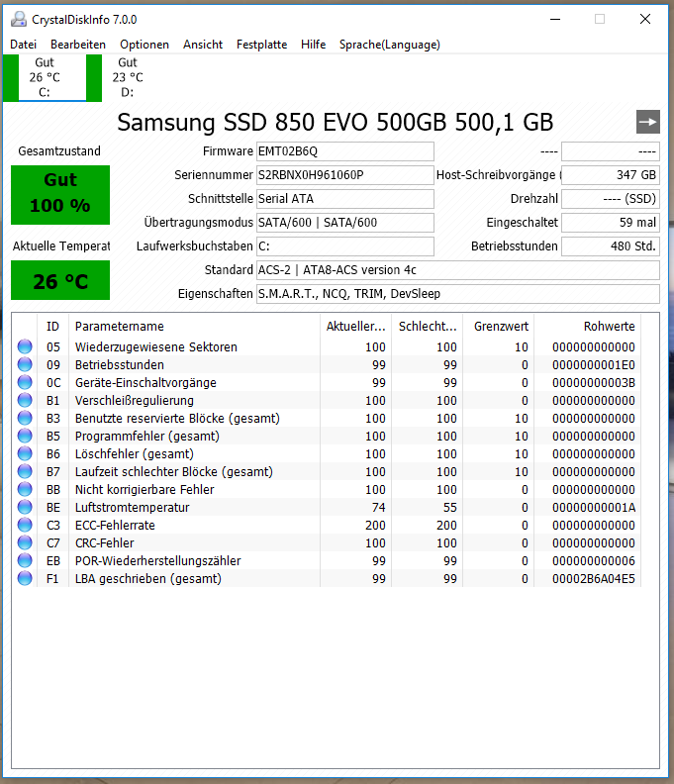This screenshot has height=784, width=674.
Task: Click the status circle for Programmfehler
Action: point(25,436)
